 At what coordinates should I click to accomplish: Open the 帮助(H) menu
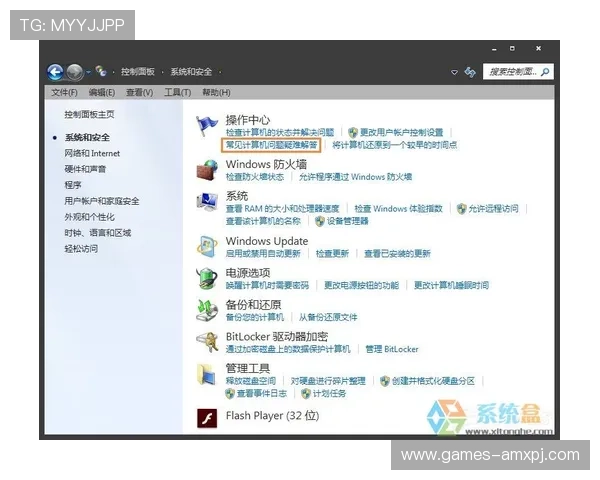216,92
